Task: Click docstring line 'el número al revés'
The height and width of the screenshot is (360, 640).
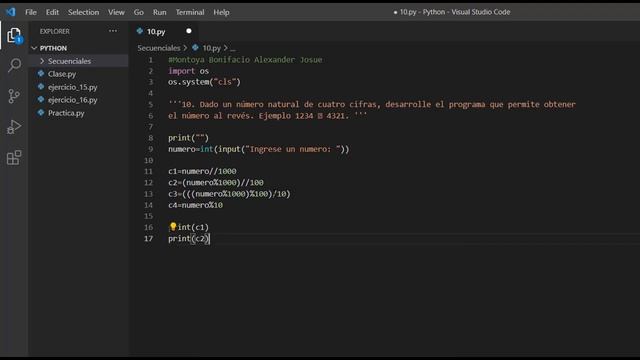Action: (x=268, y=116)
